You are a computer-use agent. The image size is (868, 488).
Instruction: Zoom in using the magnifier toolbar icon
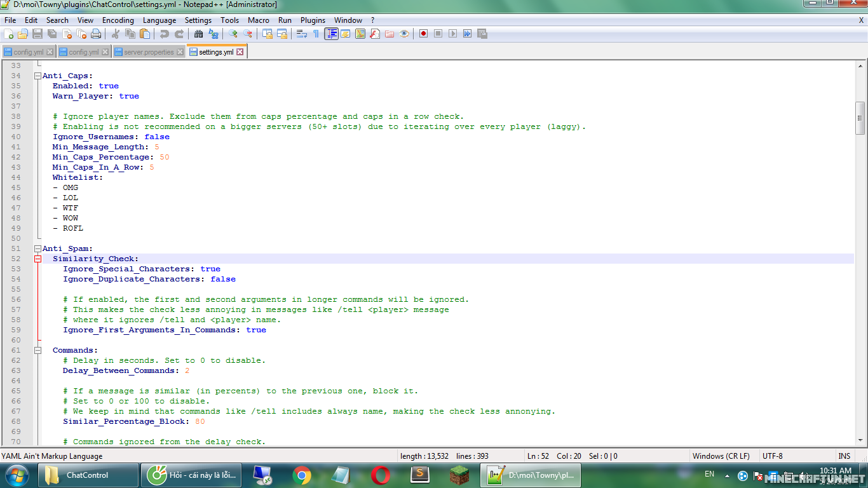[233, 34]
